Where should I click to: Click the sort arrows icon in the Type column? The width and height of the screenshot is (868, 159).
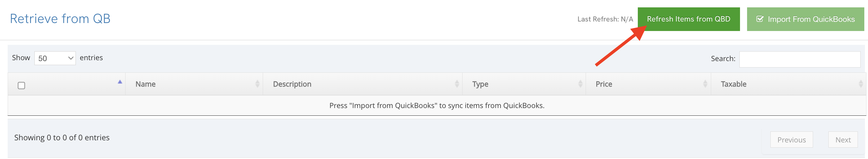click(580, 83)
